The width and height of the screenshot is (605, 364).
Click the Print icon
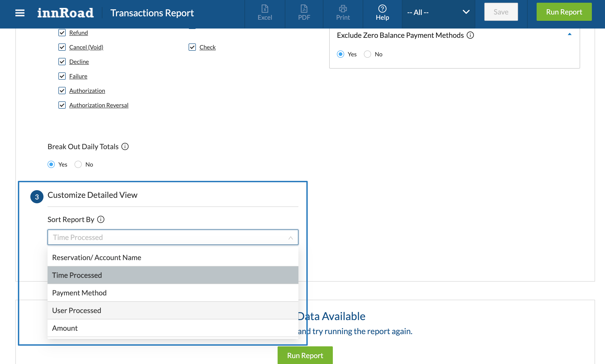click(x=343, y=13)
